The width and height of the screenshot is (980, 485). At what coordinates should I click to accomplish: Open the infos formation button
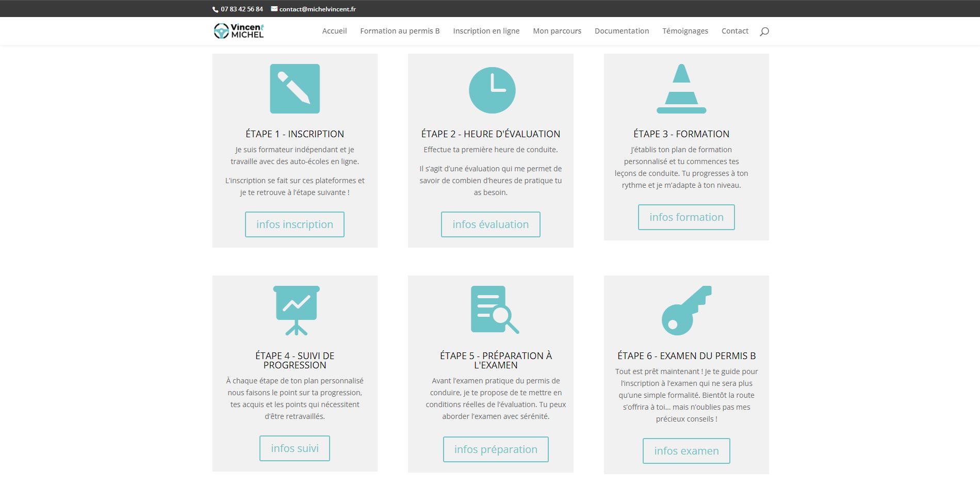[x=687, y=217]
